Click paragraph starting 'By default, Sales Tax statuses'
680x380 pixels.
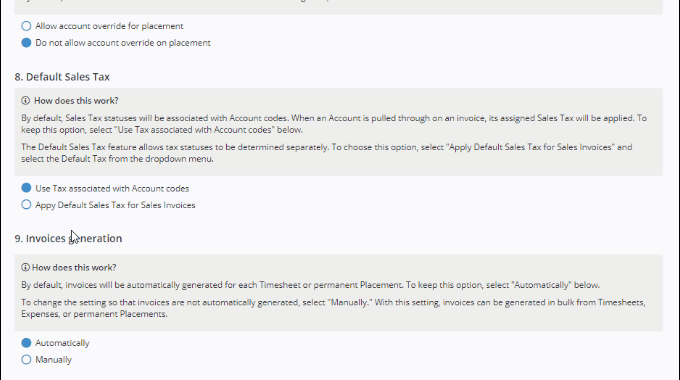(x=334, y=124)
